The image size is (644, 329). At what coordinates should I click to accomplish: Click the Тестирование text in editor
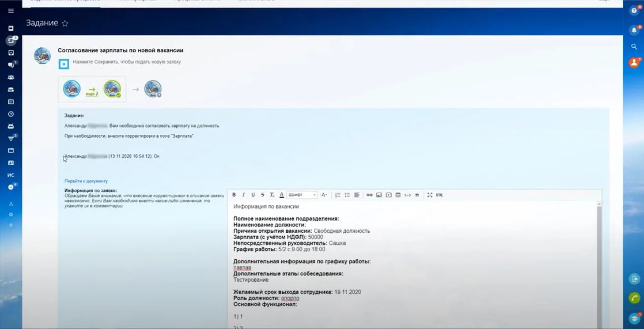[251, 280]
